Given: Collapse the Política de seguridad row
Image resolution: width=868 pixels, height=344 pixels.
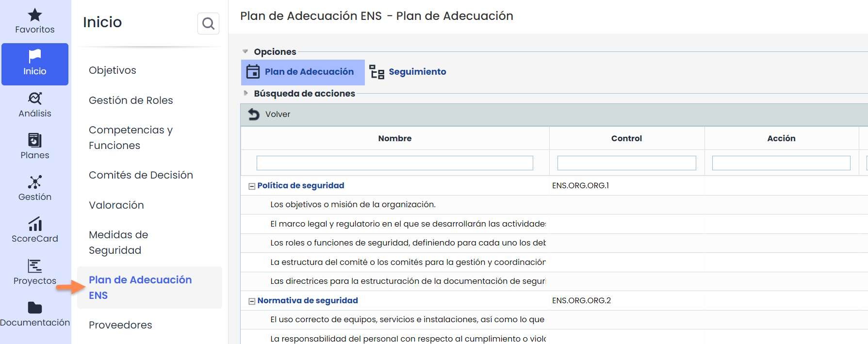Looking at the screenshot, I should 252,186.
